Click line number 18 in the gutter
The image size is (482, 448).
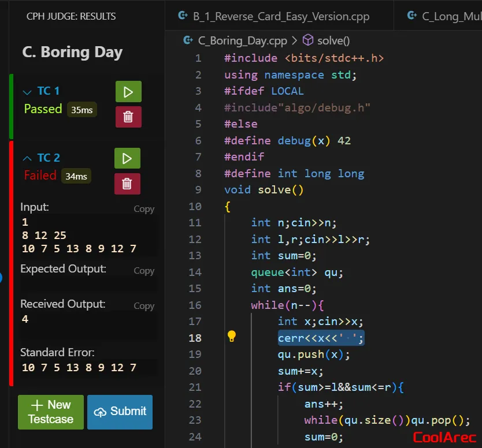point(195,338)
